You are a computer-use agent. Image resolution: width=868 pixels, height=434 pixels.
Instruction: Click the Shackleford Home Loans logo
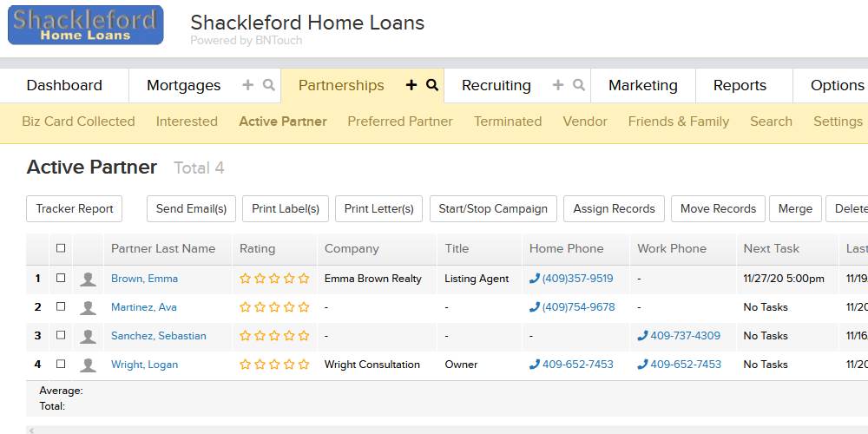[86, 25]
